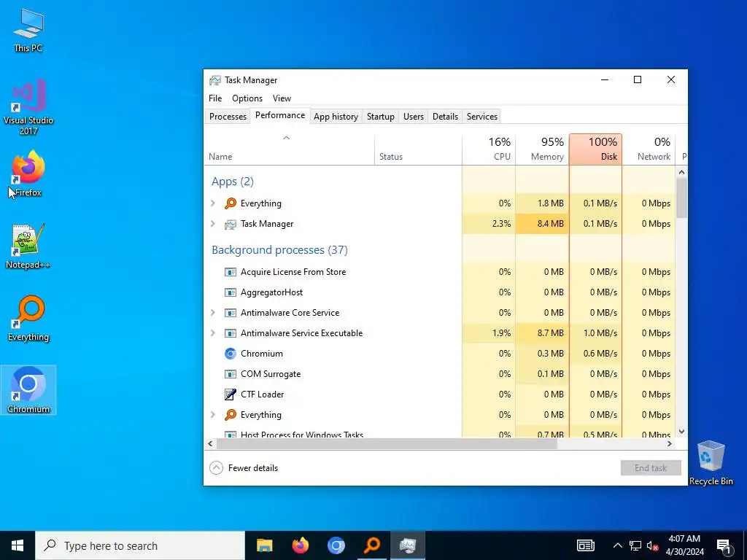Select the Chromium desktop shortcut

pyautogui.click(x=28, y=390)
